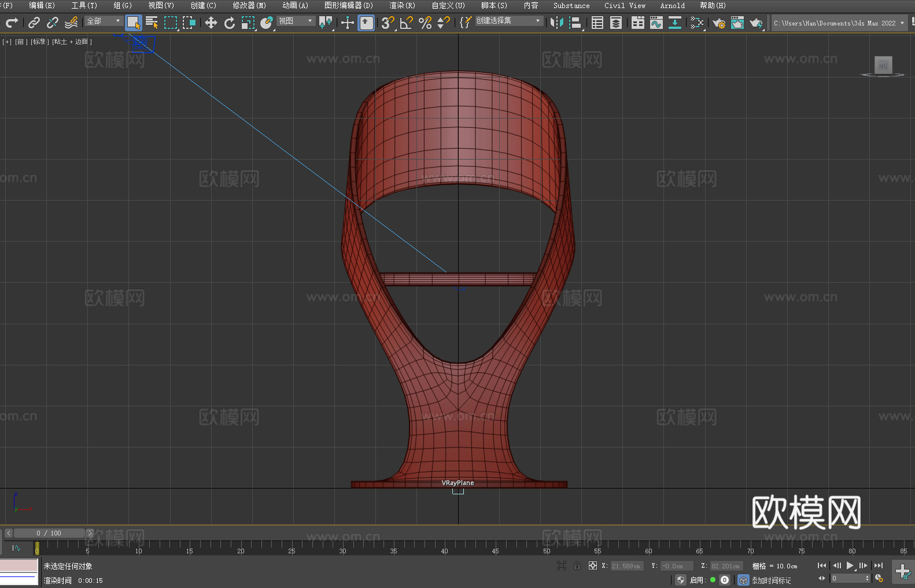The height and width of the screenshot is (588, 915).
Task: Click the [前] viewport view label
Action: tap(21, 42)
